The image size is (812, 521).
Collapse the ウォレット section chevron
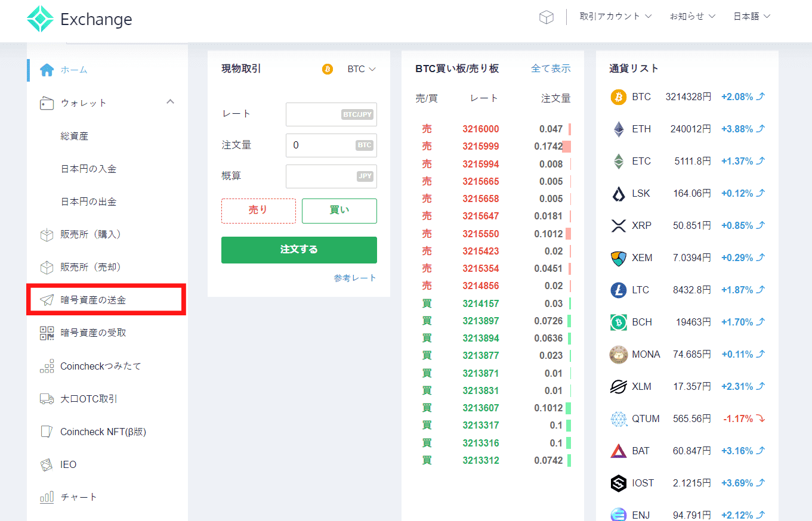tap(170, 102)
